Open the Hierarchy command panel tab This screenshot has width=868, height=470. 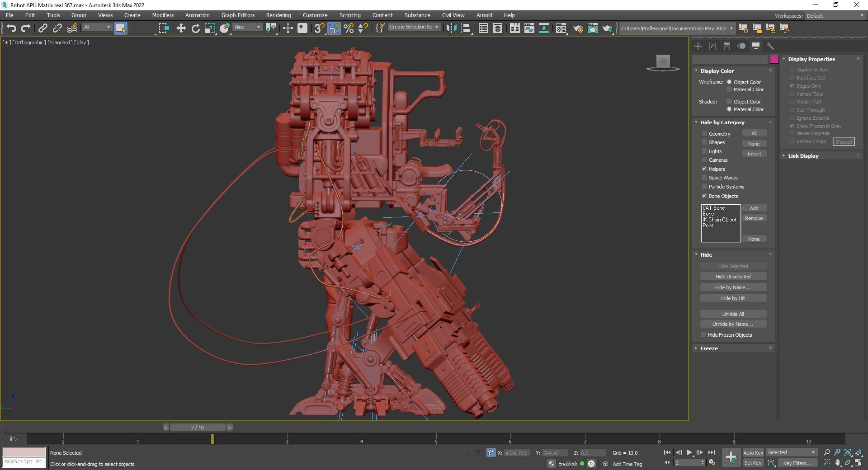[727, 46]
